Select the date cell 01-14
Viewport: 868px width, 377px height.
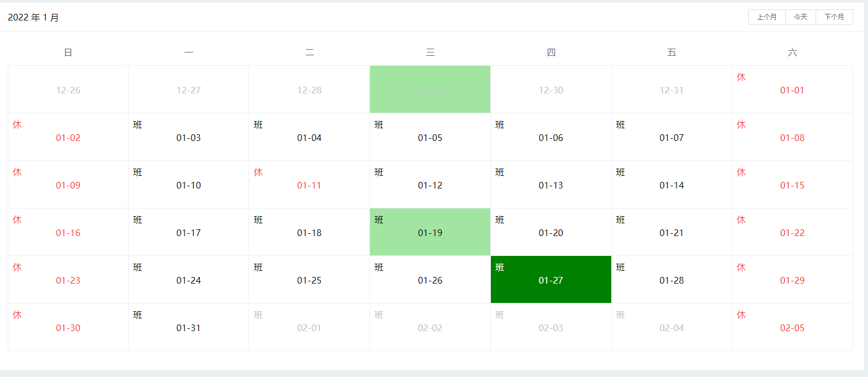[671, 185]
